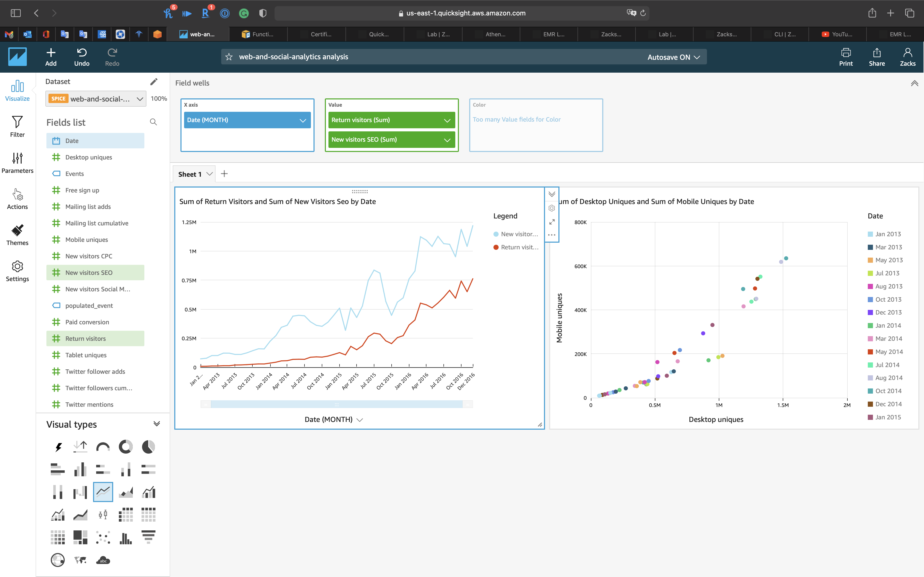Select the pie chart visual type

[148, 446]
